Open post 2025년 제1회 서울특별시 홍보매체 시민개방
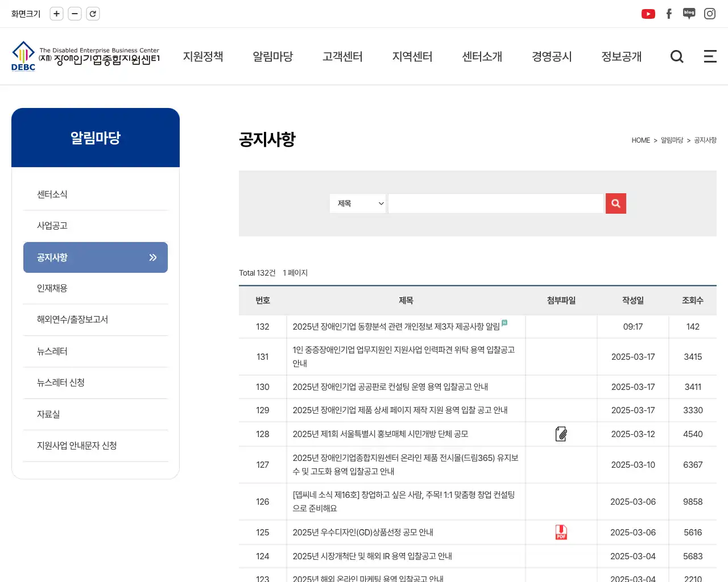Viewport: 728px width, 582px height. pos(380,434)
